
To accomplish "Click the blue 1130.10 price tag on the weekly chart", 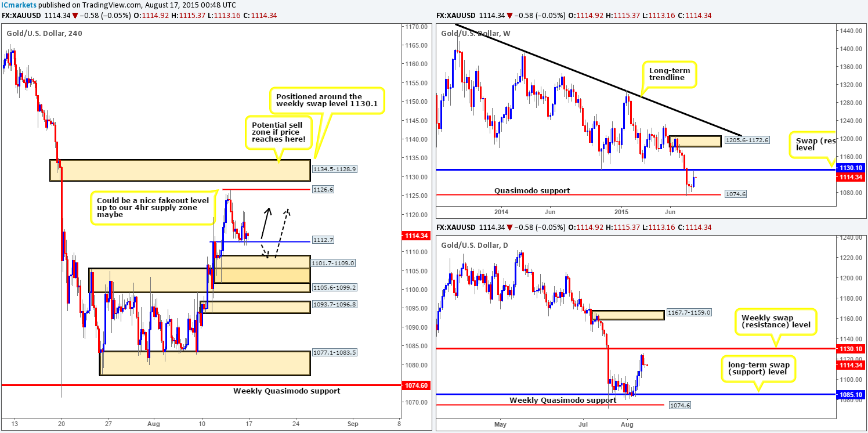I will pyautogui.click(x=849, y=167).
